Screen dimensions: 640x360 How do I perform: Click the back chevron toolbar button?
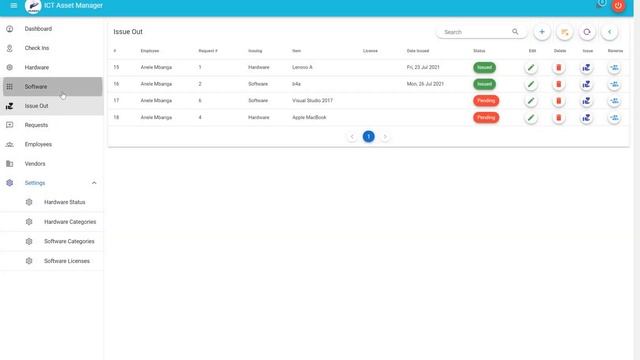(x=609, y=32)
